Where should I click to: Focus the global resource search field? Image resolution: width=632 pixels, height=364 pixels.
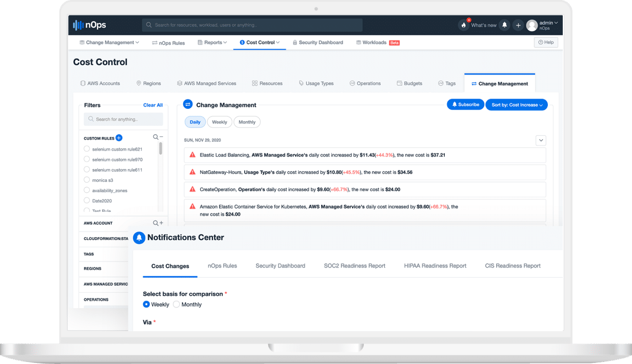(252, 25)
